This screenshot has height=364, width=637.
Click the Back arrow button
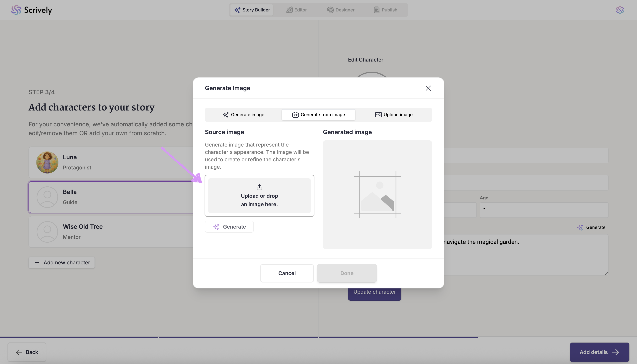click(27, 352)
